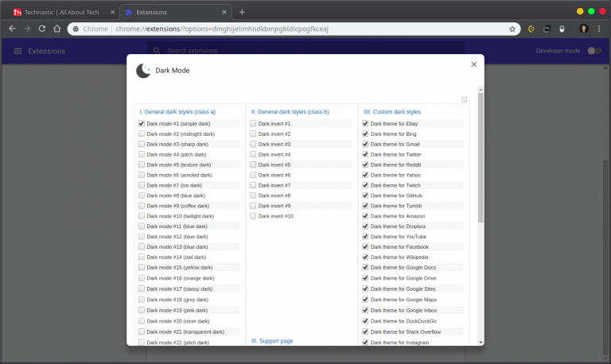
Task: Open a new browser tab
Action: [x=242, y=12]
